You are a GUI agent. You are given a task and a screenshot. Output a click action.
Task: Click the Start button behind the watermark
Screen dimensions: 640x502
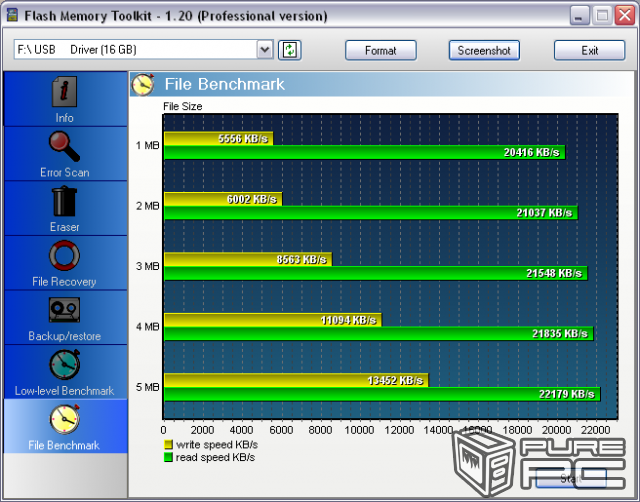[571, 478]
